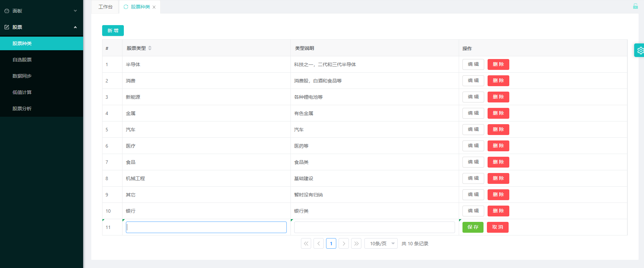644x268 pixels.
Task: Open the settings gear panel
Action: 640,50
